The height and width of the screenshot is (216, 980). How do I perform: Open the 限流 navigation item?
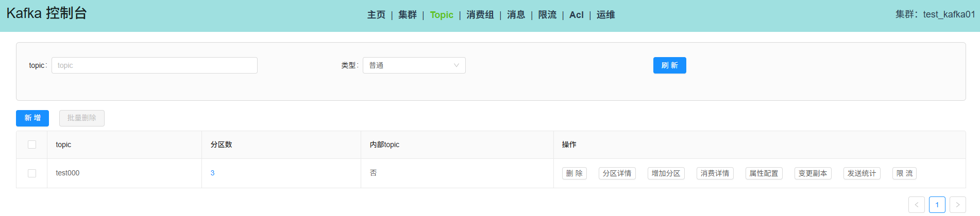click(x=547, y=15)
